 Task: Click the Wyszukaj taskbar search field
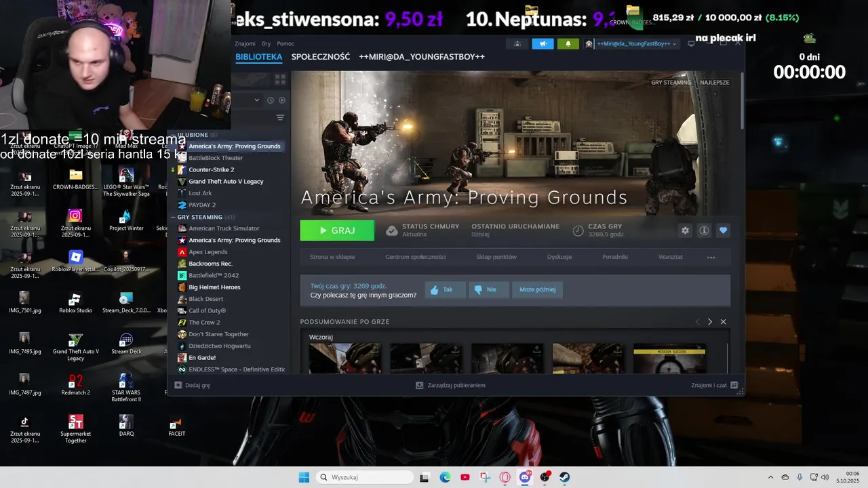pos(365,477)
